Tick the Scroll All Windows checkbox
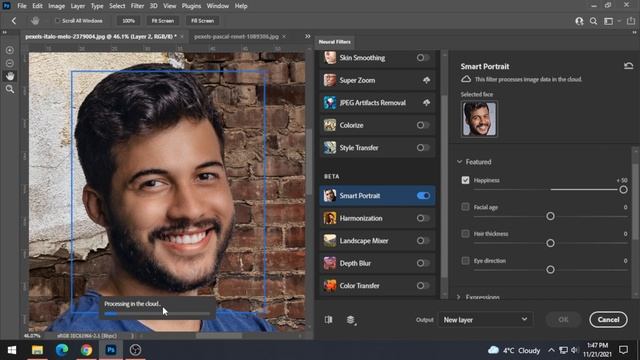 (x=57, y=20)
